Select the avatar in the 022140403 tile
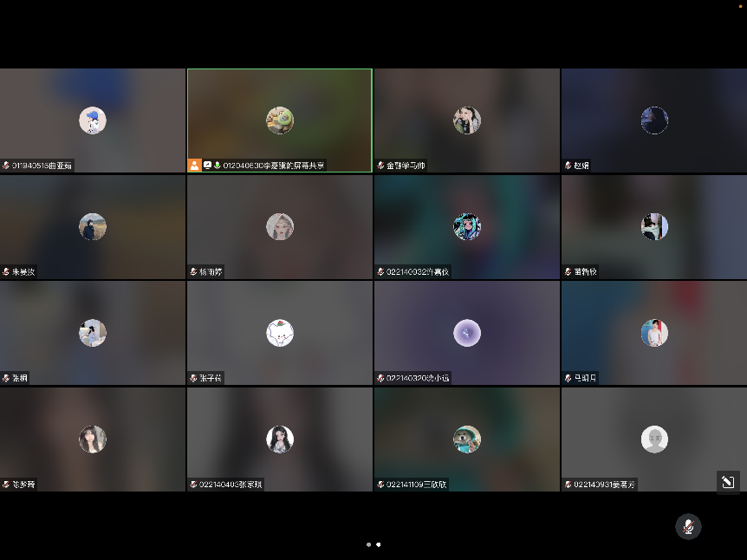 280,440
